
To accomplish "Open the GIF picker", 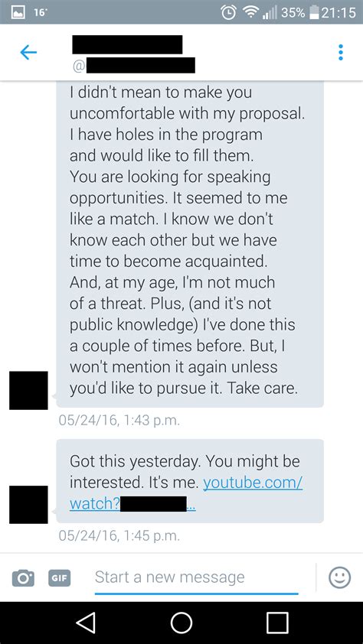I will (x=60, y=578).
